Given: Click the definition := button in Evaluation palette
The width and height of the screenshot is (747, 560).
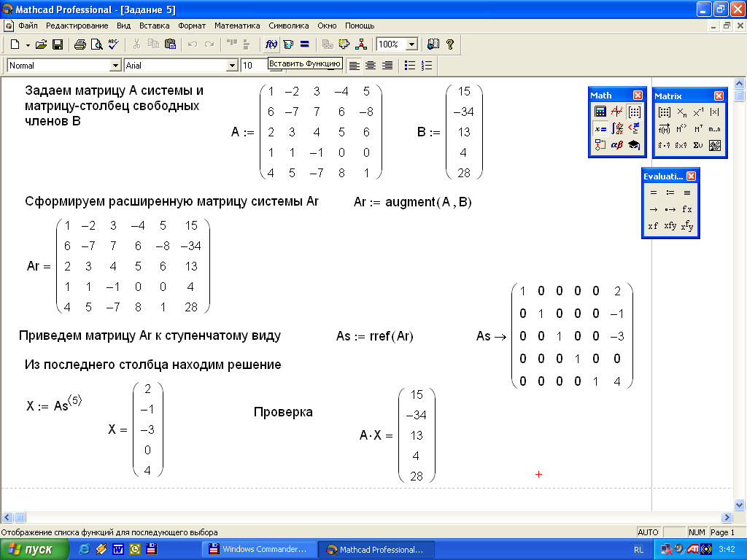Looking at the screenshot, I should 670,192.
